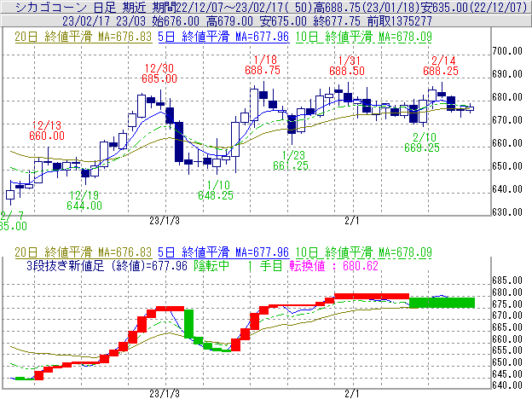Select the 23/02/17 date in second header line
This screenshot has height=405, width=532.
[x=86, y=21]
